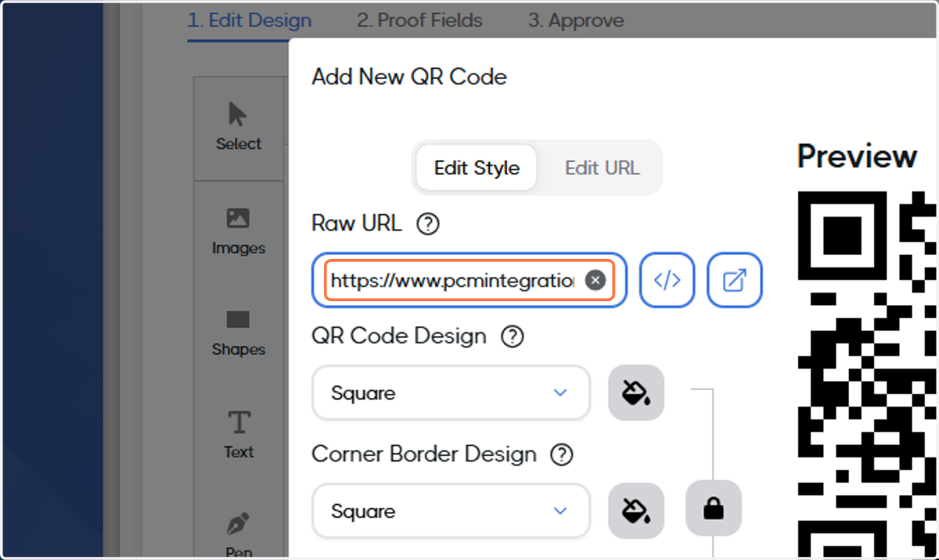Switch to Edit URL mode
939x560 pixels.
(x=602, y=167)
